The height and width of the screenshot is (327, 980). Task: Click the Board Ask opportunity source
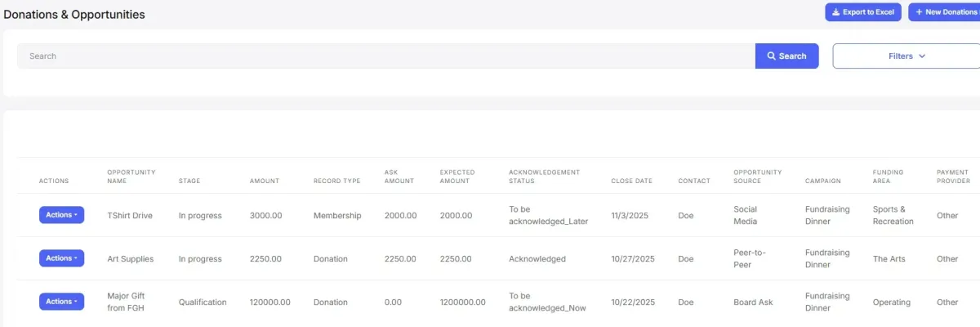753,302
